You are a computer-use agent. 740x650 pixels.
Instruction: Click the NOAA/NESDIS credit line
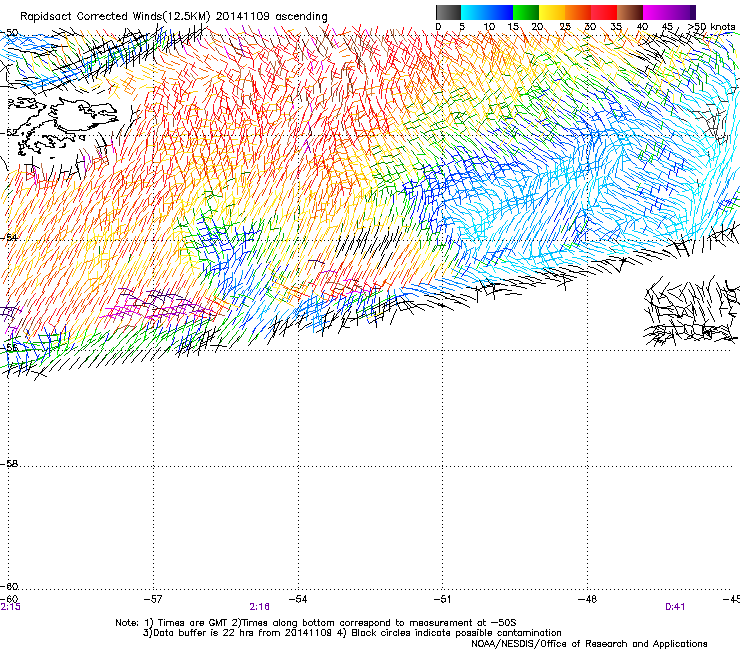[x=589, y=644]
